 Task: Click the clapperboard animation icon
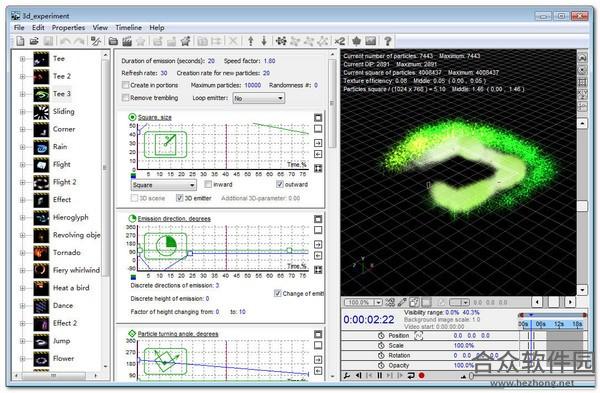click(x=127, y=41)
